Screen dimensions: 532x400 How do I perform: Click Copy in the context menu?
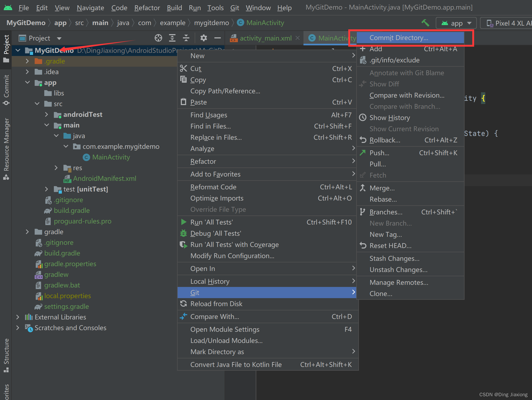click(x=267, y=80)
